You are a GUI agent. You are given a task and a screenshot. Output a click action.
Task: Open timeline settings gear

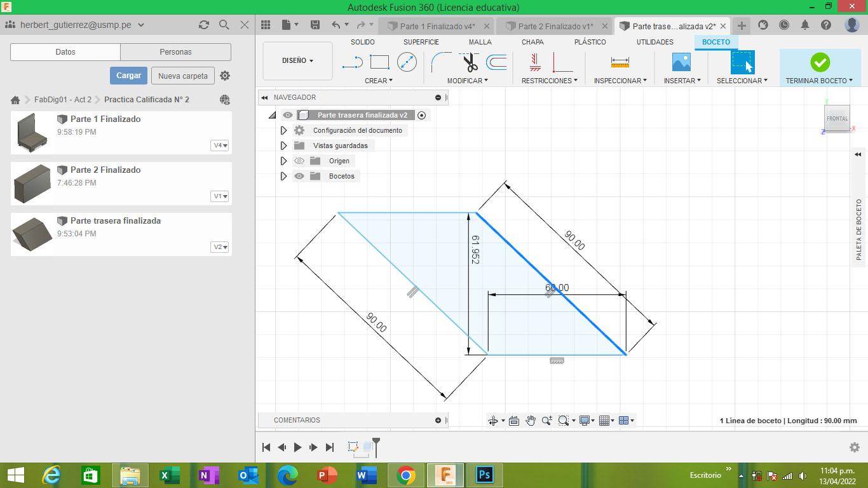[x=855, y=447]
